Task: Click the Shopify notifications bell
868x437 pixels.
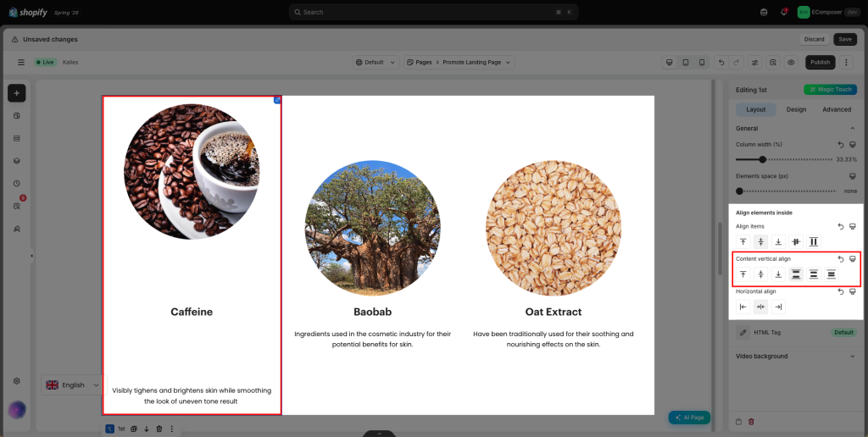Action: pyautogui.click(x=784, y=12)
